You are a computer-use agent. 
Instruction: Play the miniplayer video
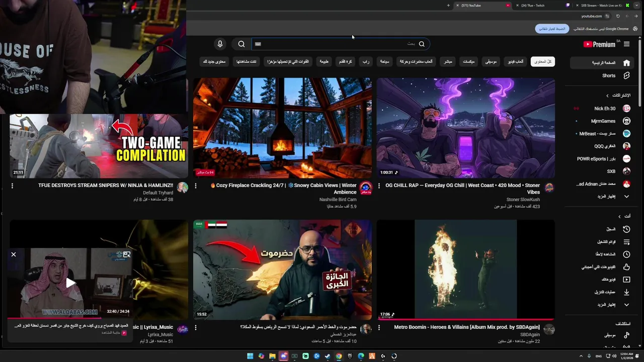[70, 283]
